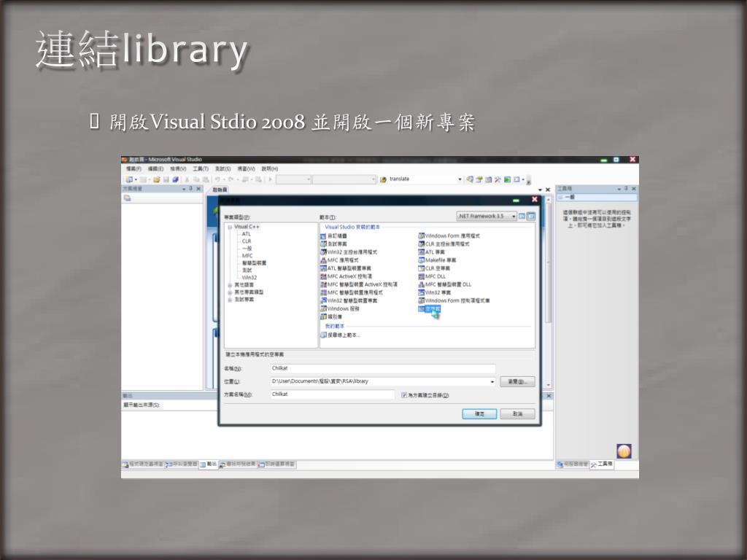
Task: Select the Win32 主控台應用程式 template
Action: tap(349, 252)
